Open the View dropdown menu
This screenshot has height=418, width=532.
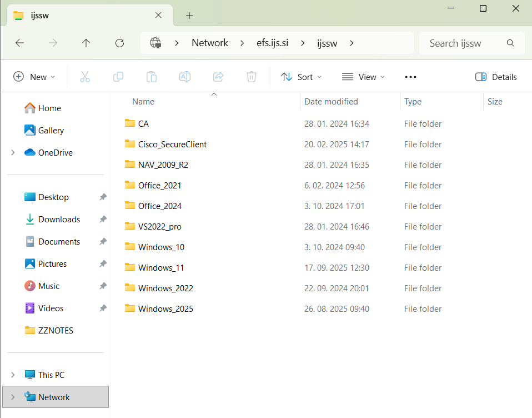pos(363,77)
